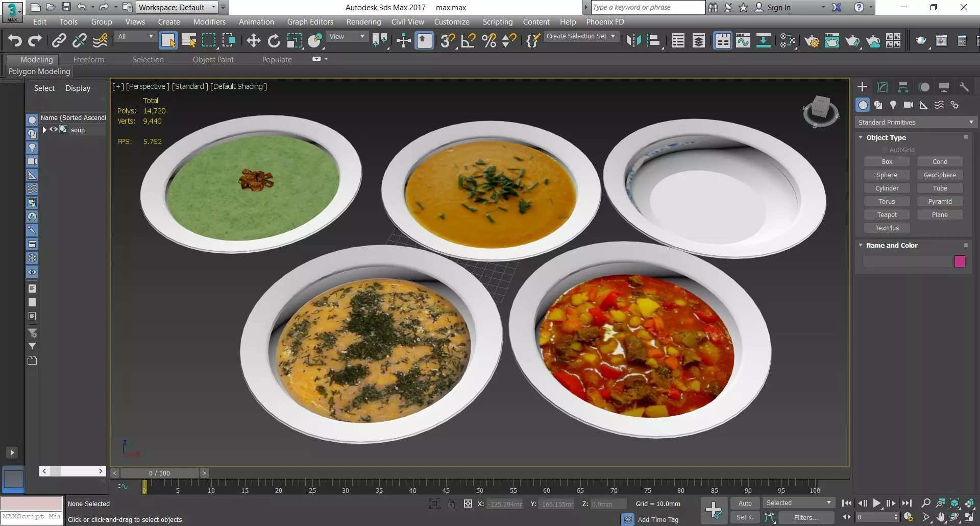Open the Selected key filter dropdown
Viewport: 980px width, 526px height.
(798, 503)
